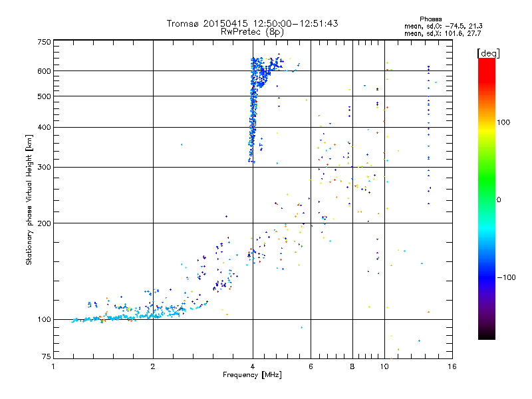Image resolution: width=532 pixels, height=399 pixels.
Task: Click the x-axis tick label "16"
Action: (x=452, y=366)
